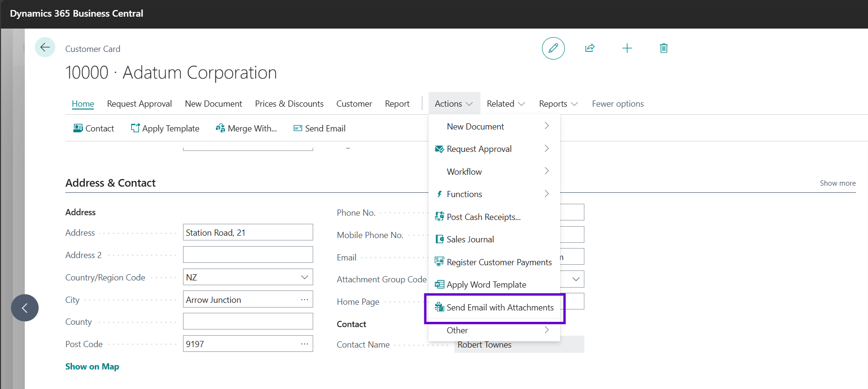Screen dimensions: 868x389
Task: Expand the Actions dropdown menu
Action: click(454, 103)
